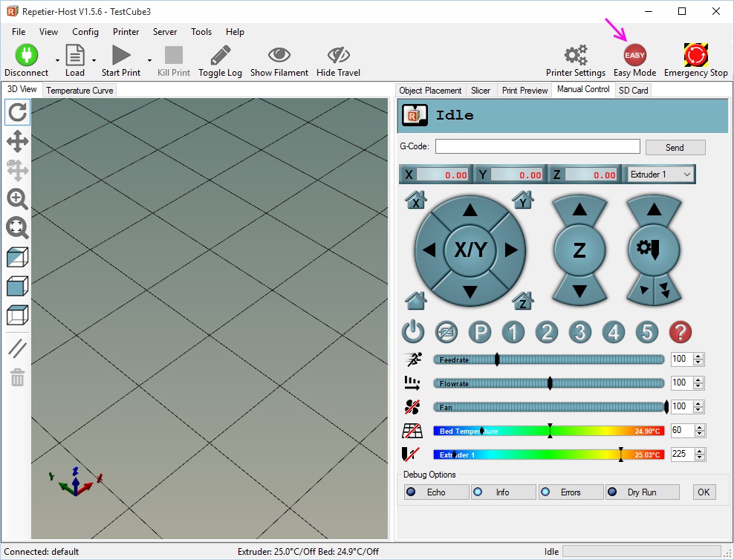Open Printer Settings gears icon
Image resolution: width=734 pixels, height=560 pixels.
pyautogui.click(x=575, y=55)
